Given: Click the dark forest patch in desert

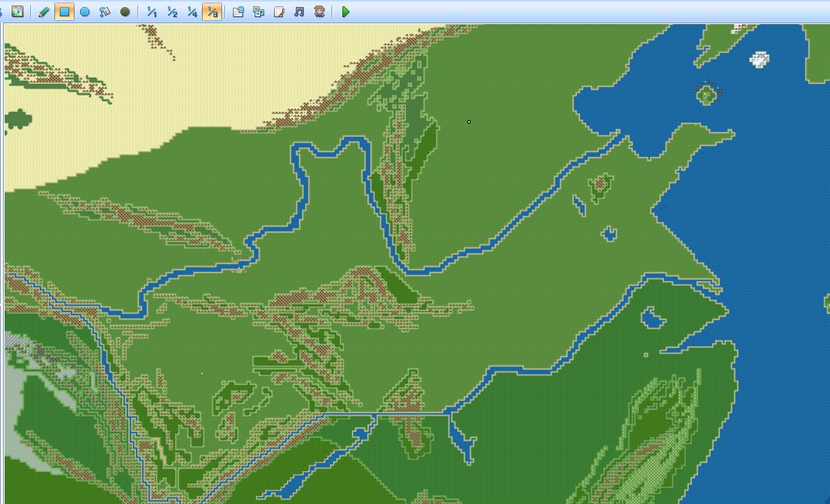Looking at the screenshot, I should pyautogui.click(x=18, y=120).
